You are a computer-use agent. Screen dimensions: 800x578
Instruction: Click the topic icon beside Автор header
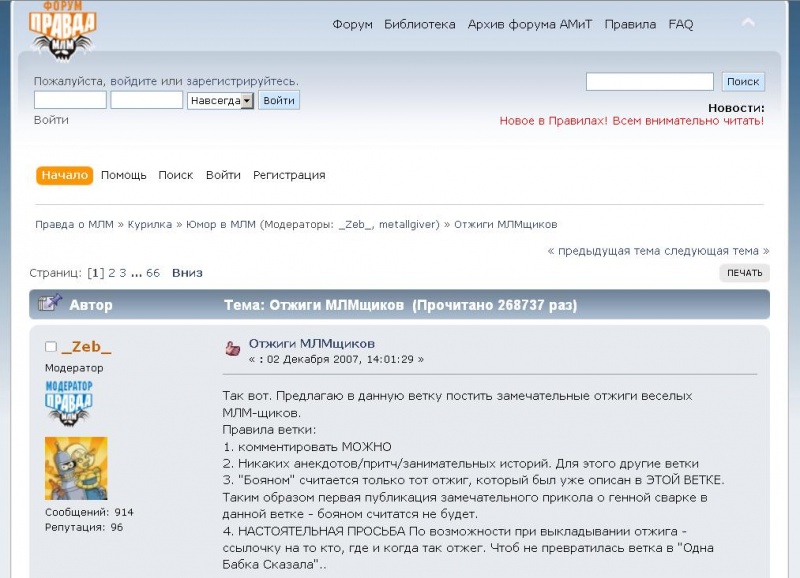click(x=50, y=303)
